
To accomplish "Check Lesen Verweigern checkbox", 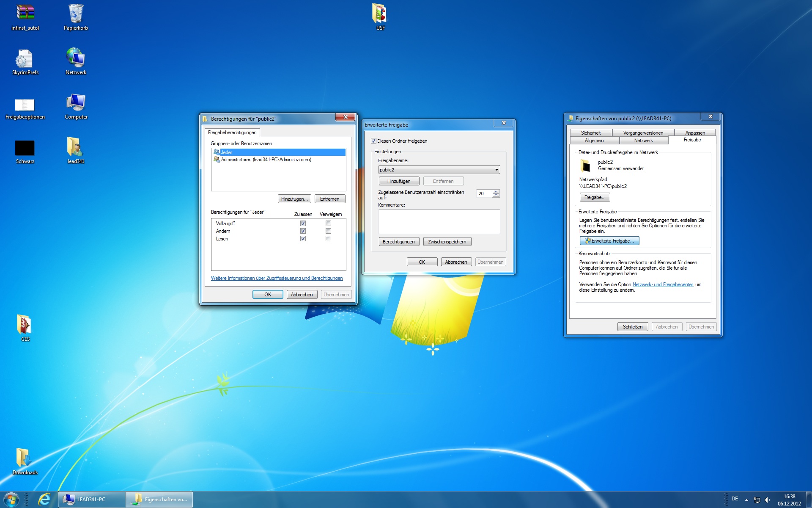I will tap(328, 239).
